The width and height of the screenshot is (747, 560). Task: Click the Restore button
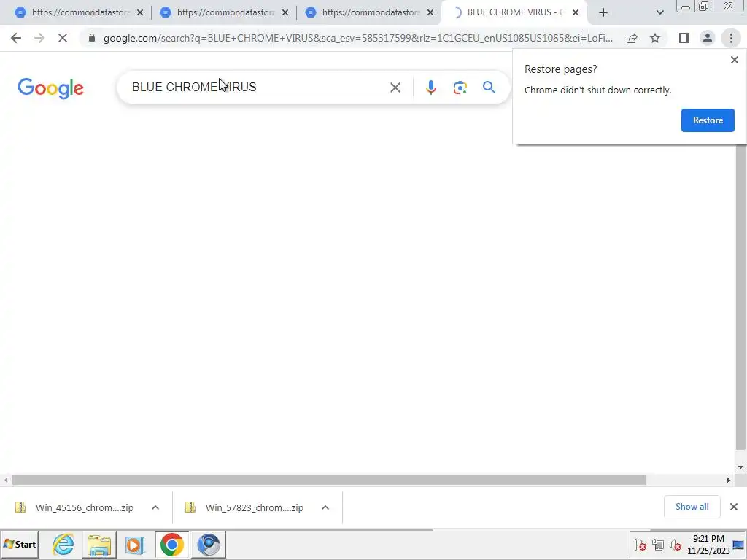[x=708, y=120]
